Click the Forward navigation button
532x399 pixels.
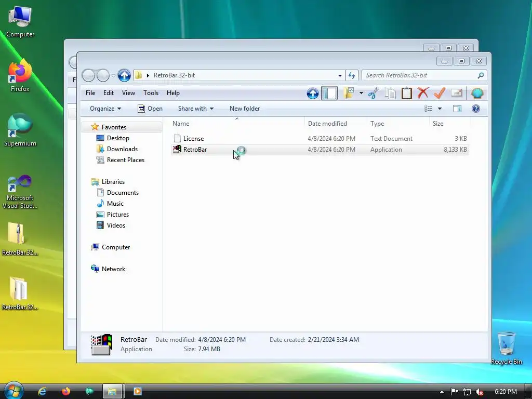click(x=103, y=75)
